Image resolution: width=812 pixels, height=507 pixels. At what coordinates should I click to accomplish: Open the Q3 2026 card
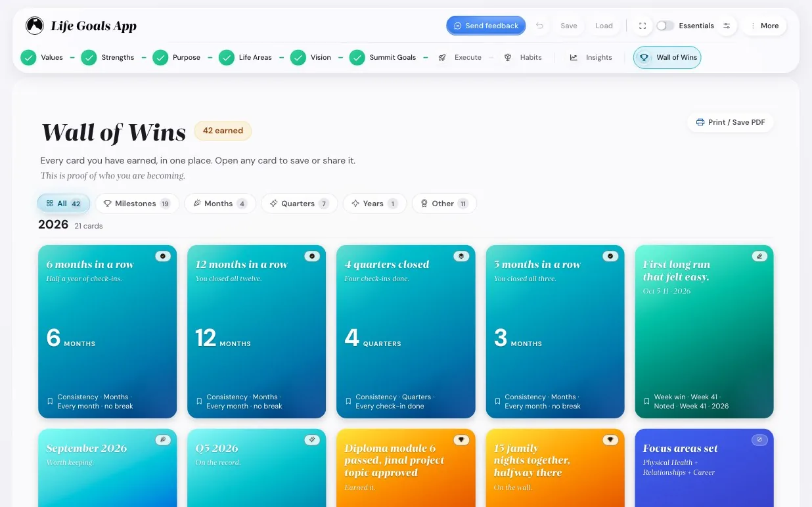pyautogui.click(x=257, y=468)
